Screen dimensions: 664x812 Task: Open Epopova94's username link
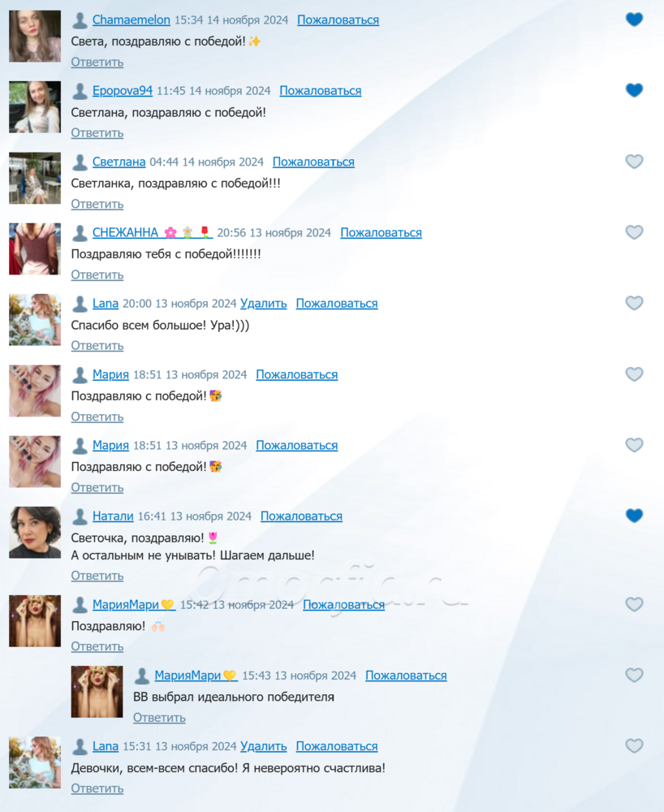[122, 91]
